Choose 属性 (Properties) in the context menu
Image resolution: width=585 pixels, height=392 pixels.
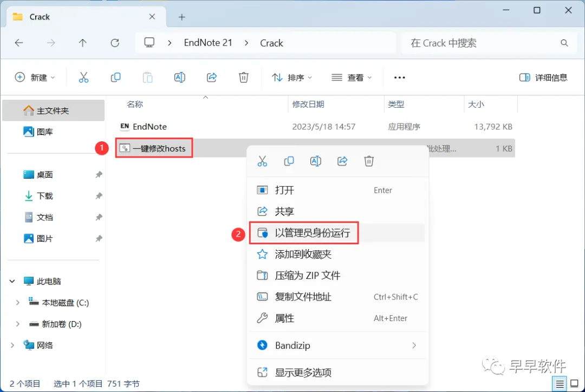click(x=337, y=318)
